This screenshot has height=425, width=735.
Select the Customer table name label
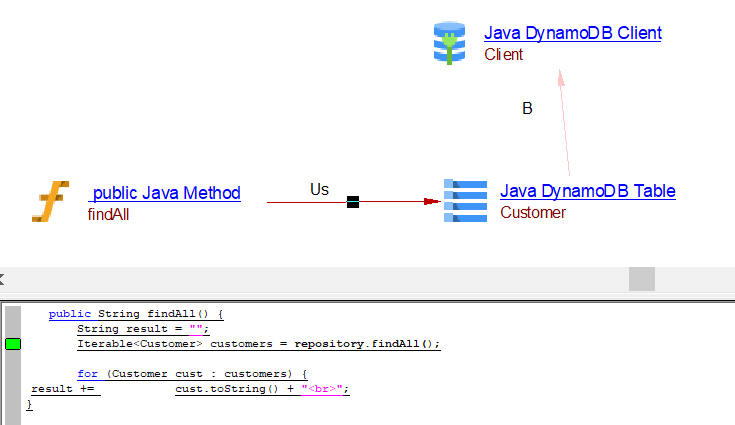point(532,212)
